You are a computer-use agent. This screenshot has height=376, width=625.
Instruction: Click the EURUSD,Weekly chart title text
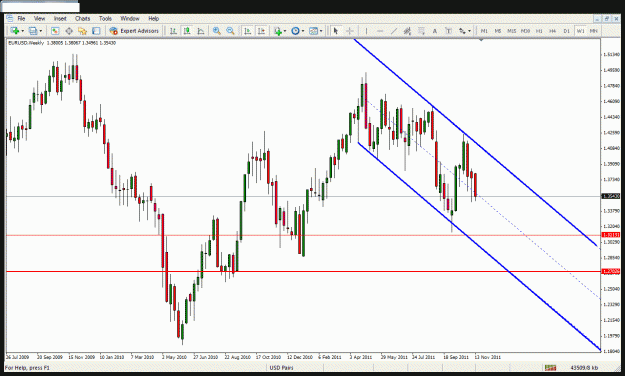(x=26, y=43)
